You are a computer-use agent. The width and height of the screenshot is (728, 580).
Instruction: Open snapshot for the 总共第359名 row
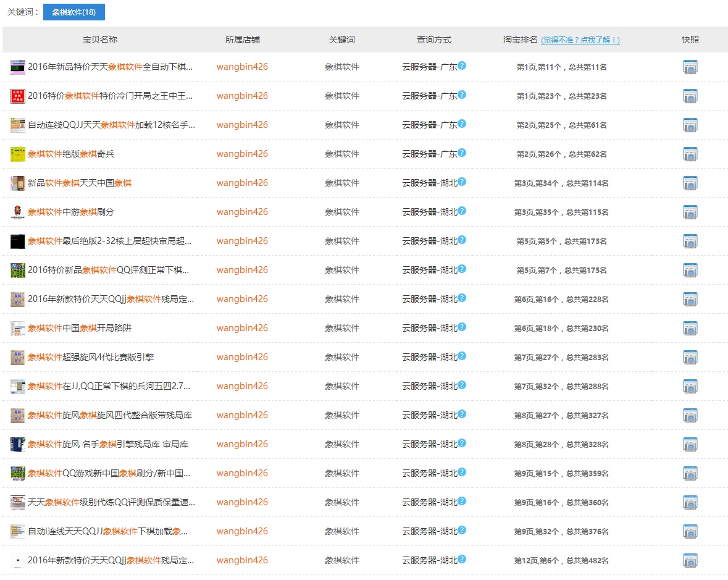coord(690,474)
